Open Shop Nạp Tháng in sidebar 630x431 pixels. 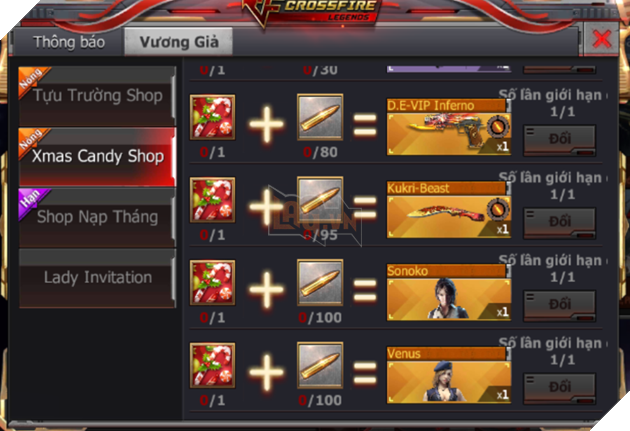coord(97,217)
